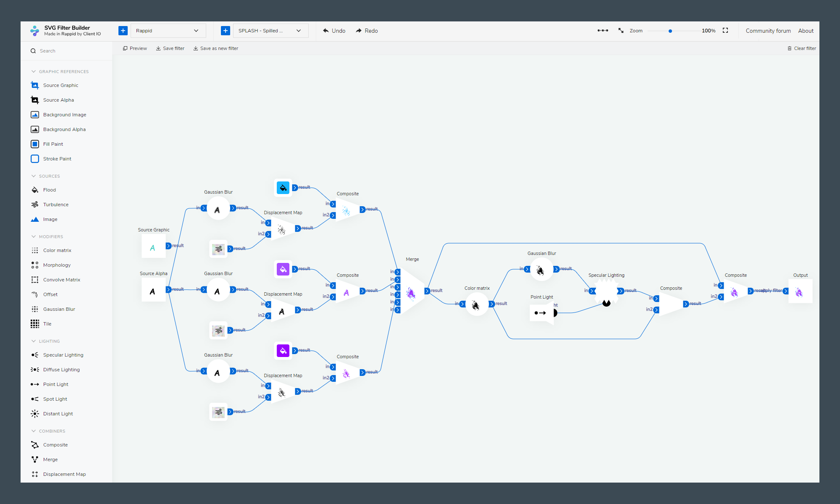The image size is (840, 504).
Task: Click the Tile modifier icon
Action: [35, 324]
